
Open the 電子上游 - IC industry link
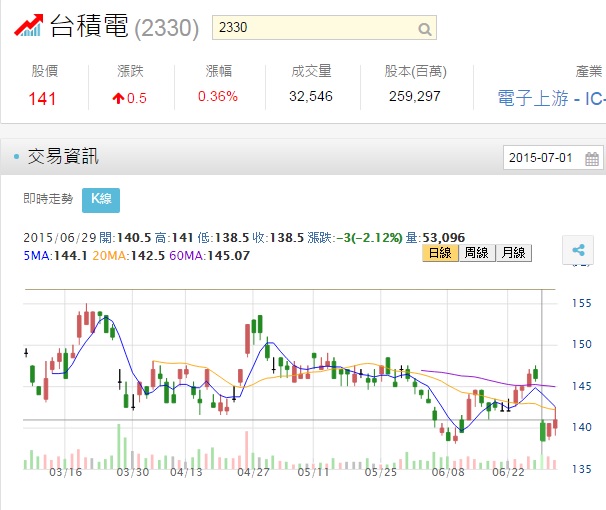click(552, 98)
